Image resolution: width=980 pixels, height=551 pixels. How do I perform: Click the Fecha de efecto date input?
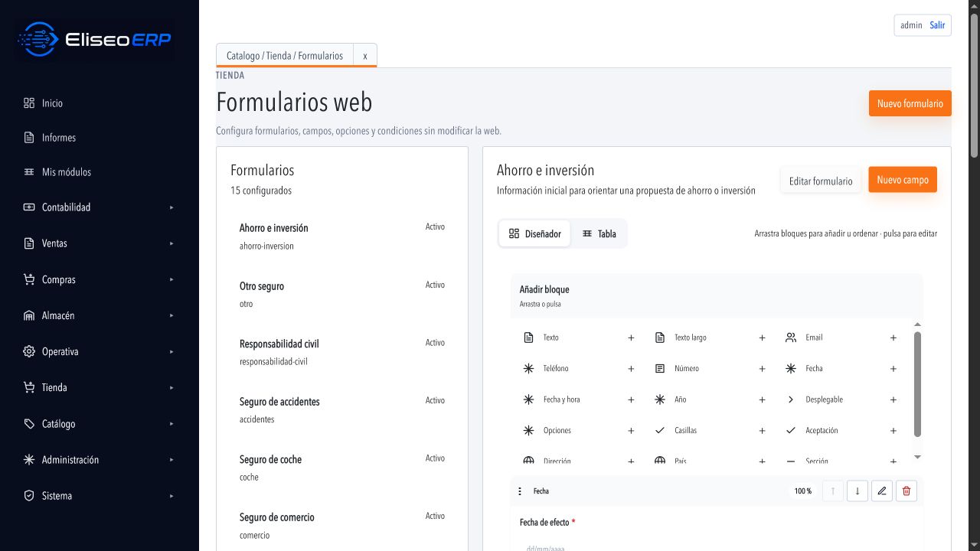pyautogui.click(x=717, y=546)
